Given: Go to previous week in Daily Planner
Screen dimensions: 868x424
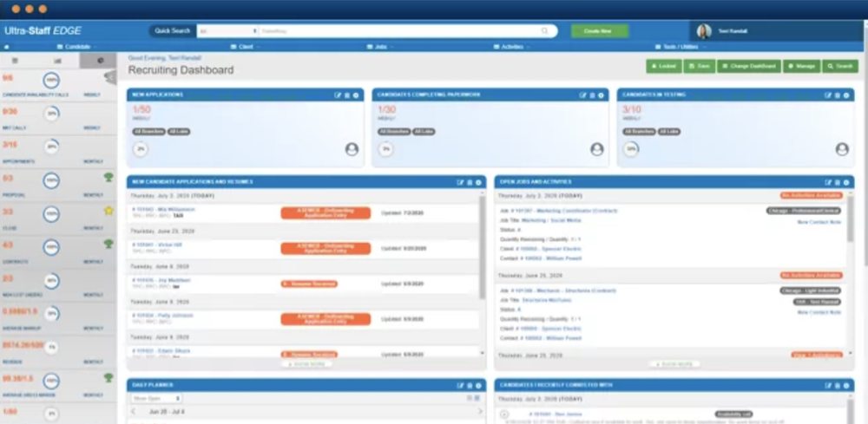Looking at the screenshot, I should coord(134,412).
